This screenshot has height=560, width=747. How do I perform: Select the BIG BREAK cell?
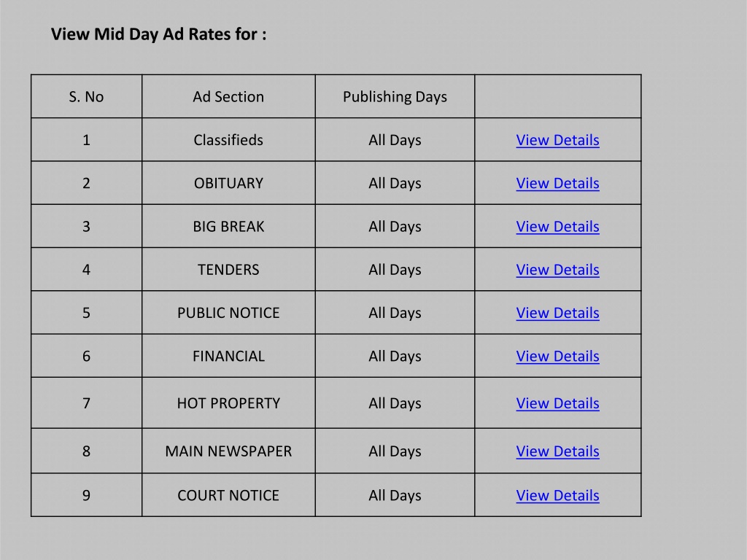(x=228, y=227)
